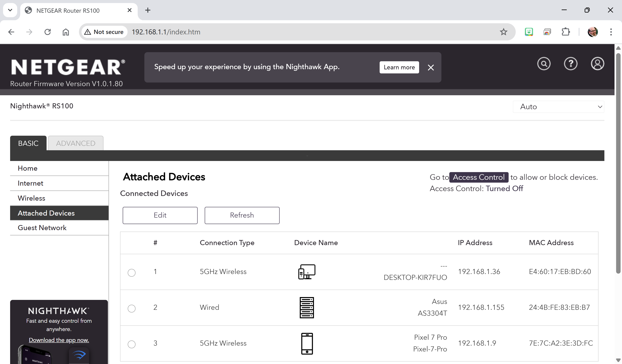The height and width of the screenshot is (364, 622).
Task: Open the NETGEAR search icon
Action: [544, 64]
